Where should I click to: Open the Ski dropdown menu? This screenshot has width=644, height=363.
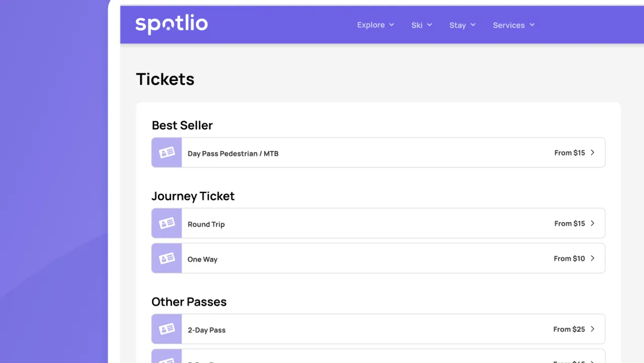tap(422, 25)
